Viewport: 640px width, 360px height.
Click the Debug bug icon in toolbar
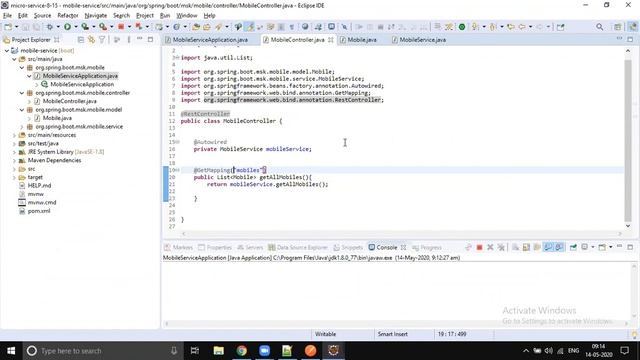pos(49,27)
